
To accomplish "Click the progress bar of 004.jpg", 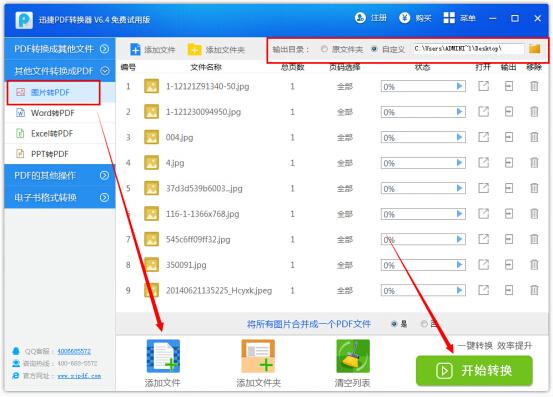I will click(423, 137).
